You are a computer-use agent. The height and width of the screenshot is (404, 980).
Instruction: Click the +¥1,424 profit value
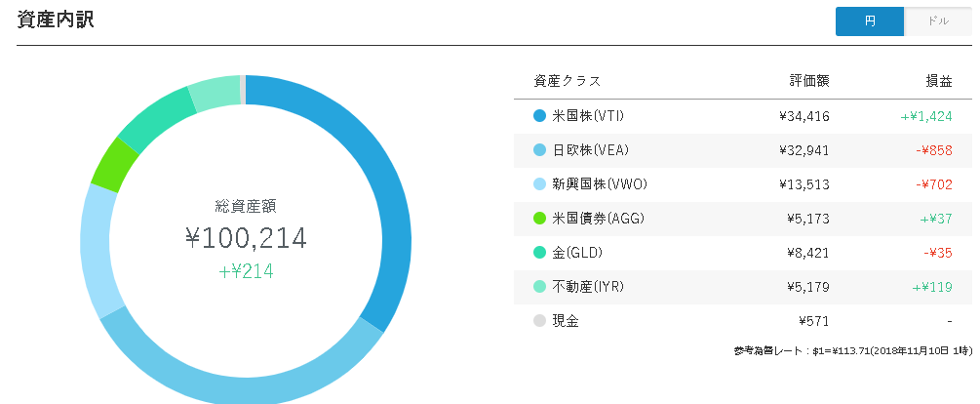point(926,116)
